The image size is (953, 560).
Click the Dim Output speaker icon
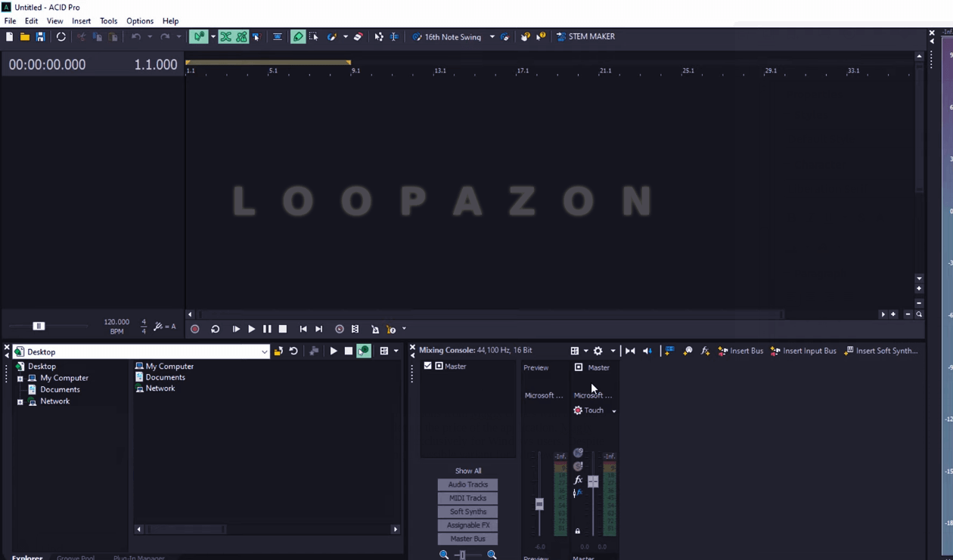pos(647,351)
